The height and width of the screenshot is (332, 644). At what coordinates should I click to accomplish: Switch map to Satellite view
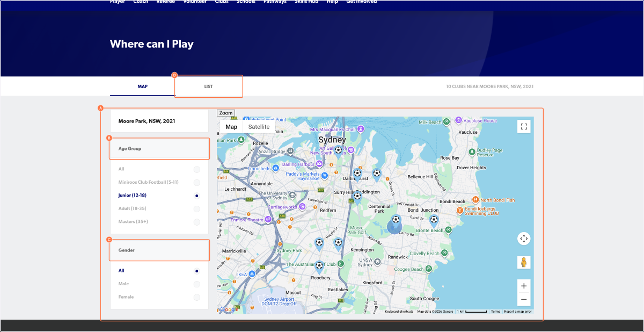click(x=259, y=127)
